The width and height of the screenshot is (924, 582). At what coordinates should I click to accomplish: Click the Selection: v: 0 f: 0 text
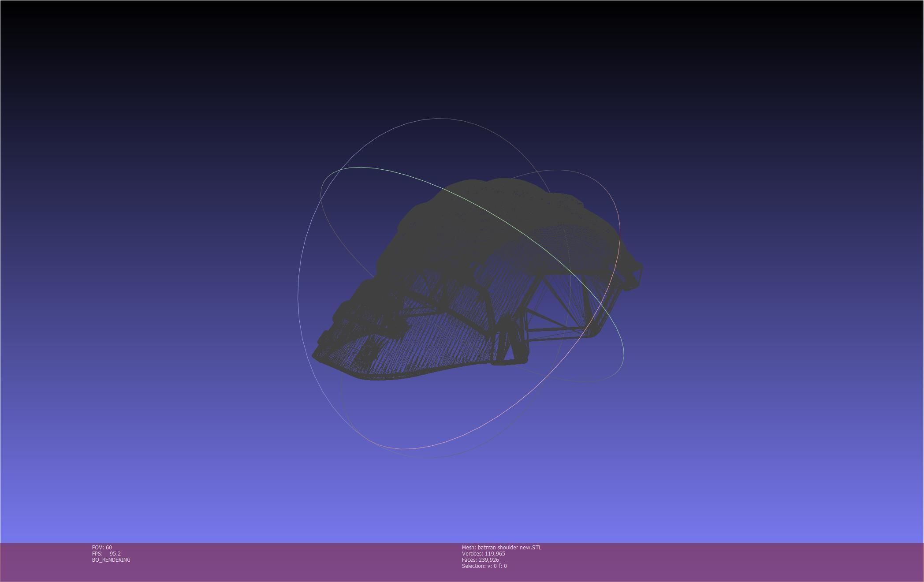(x=484, y=566)
